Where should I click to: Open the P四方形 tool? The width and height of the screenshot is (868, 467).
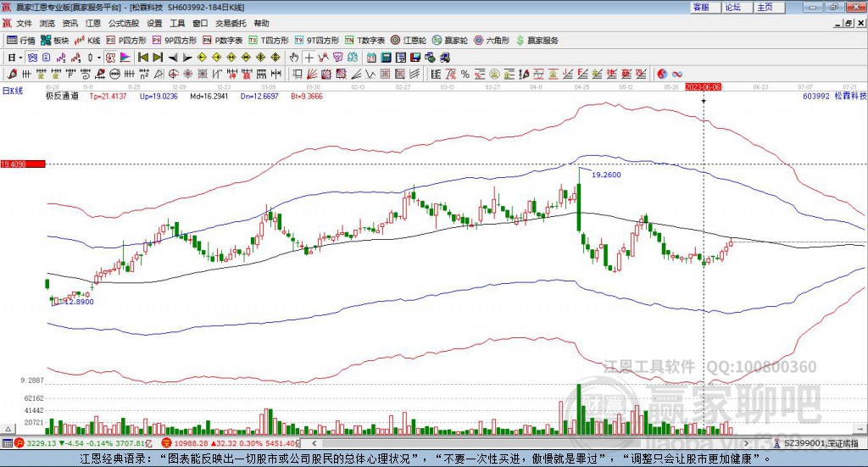click(x=126, y=41)
